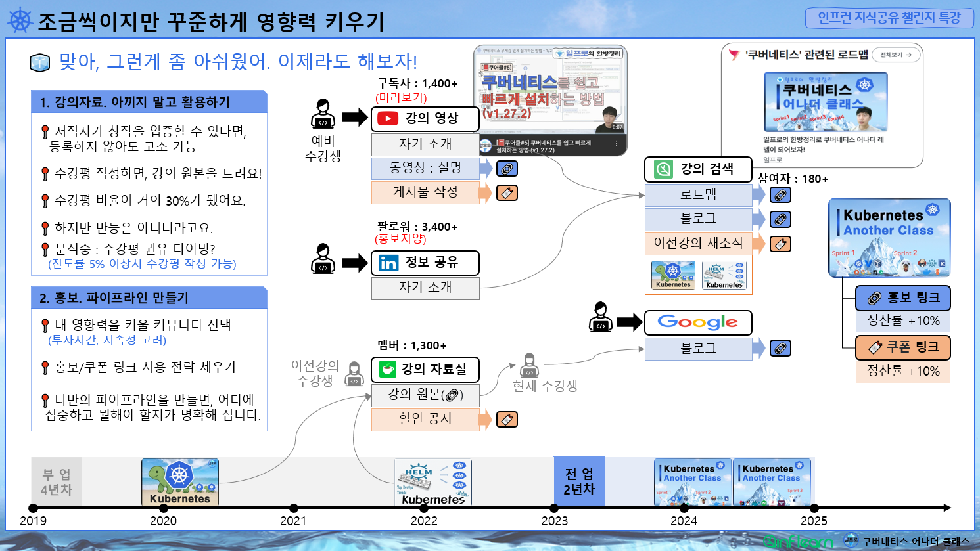Select the 동영상 : 설명 box
This screenshot has height=551, width=980.
click(x=425, y=168)
